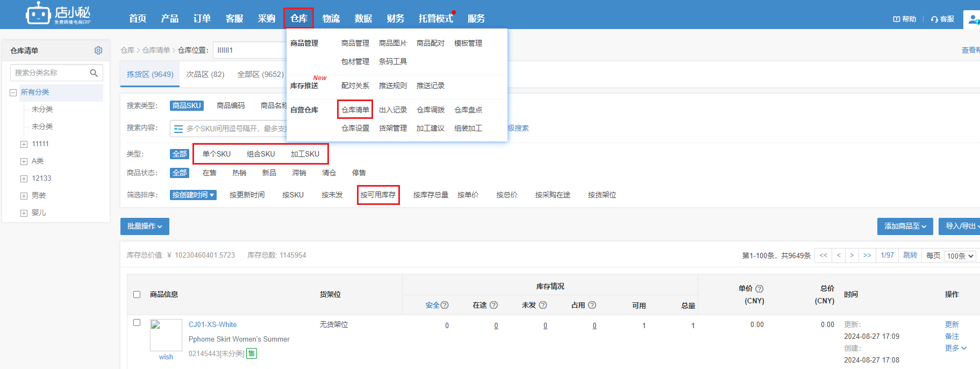Check the CJ01-XS-White row checkbox
The image size is (980, 369).
click(x=137, y=323)
